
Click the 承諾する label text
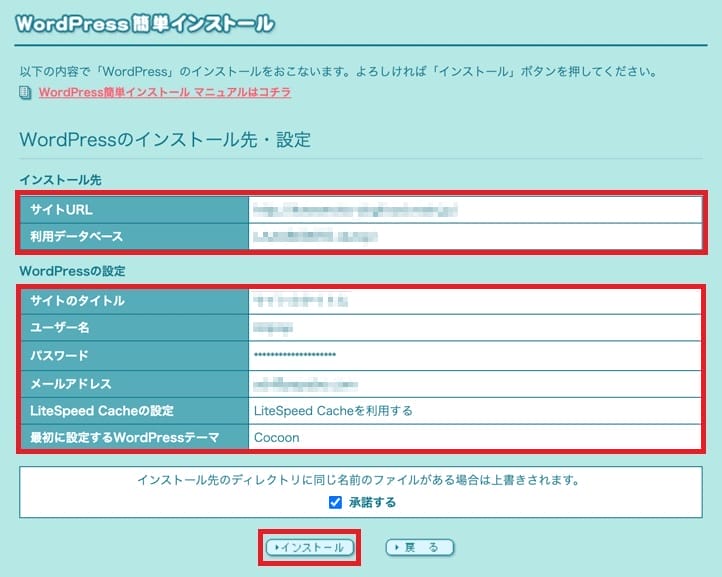click(x=372, y=502)
